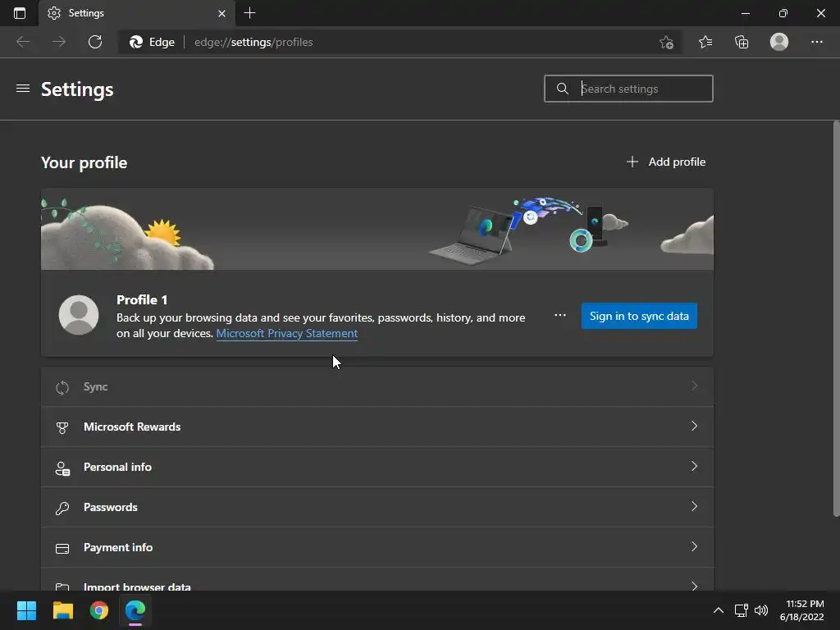Click the Personal info person icon
This screenshot has height=630, width=840.
(62, 468)
